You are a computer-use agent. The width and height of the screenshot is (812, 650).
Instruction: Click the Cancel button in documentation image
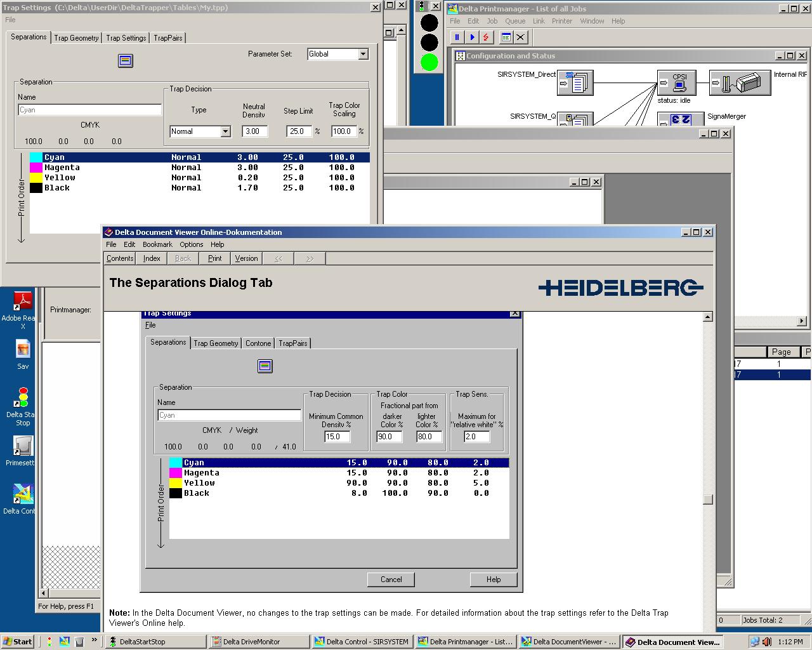[x=391, y=580]
